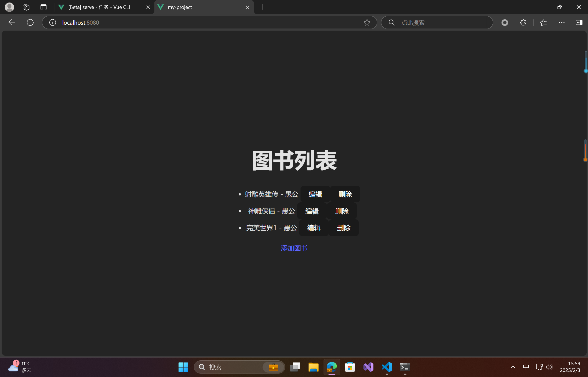The width and height of the screenshot is (588, 377).
Task: Open the Windows Start menu
Action: coord(183,367)
